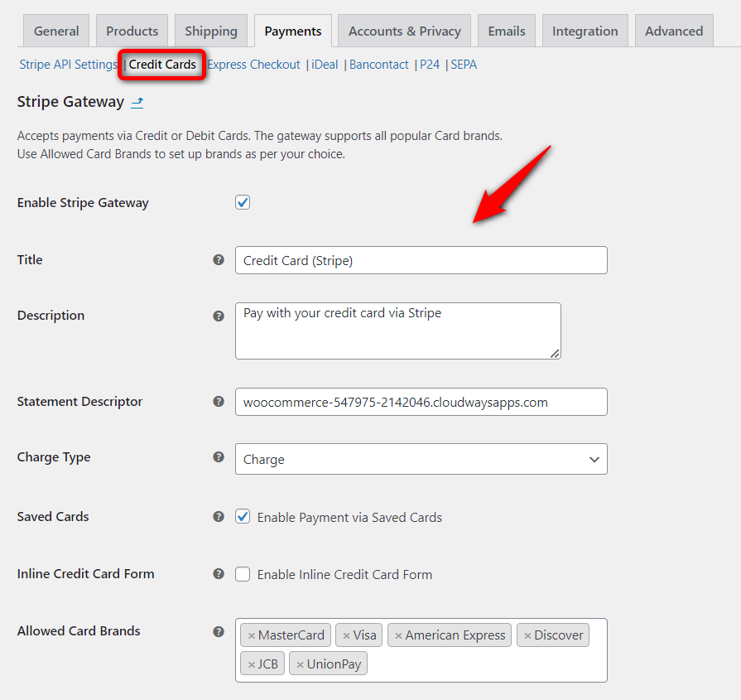Show help tooltip for Saved Cards
741x700 pixels.
point(219,516)
